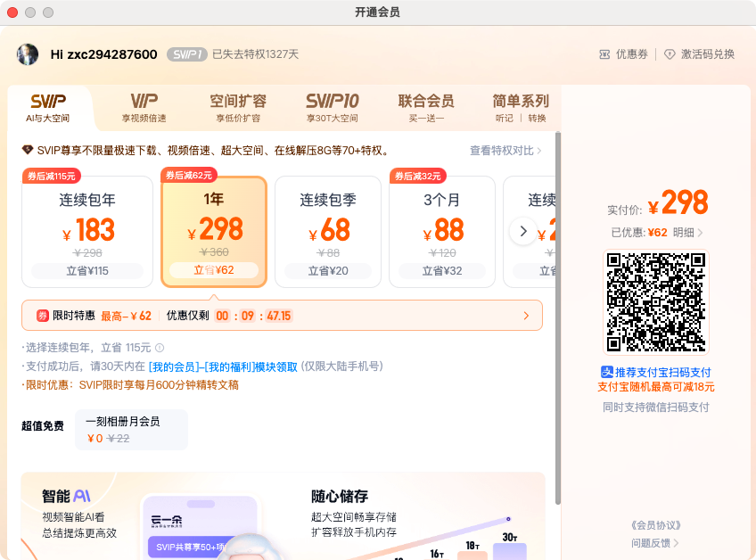Click the 券后减115元 coupon badge

click(51, 176)
